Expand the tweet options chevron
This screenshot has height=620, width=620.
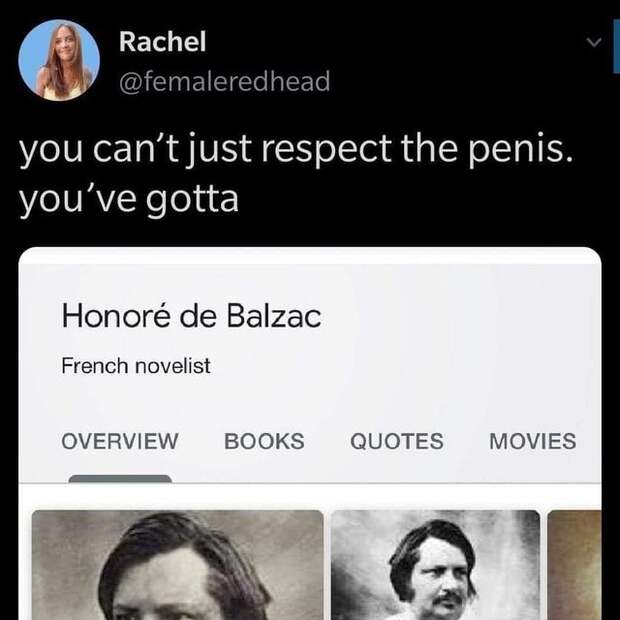click(x=592, y=43)
